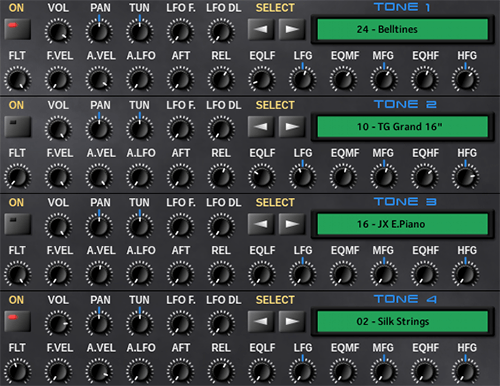Click the Tone 1 A.VEL knob

[99, 79]
